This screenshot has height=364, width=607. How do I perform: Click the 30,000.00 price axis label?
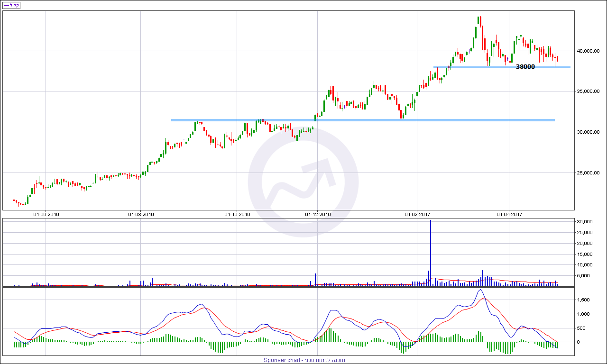pos(588,132)
